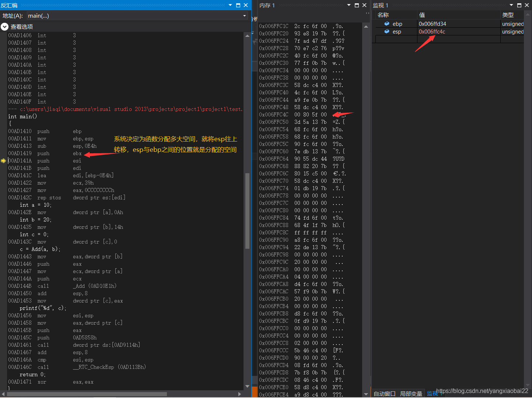Click memory row 0x006FFC4C
The height and width of the screenshot is (398, 532).
click(x=302, y=115)
